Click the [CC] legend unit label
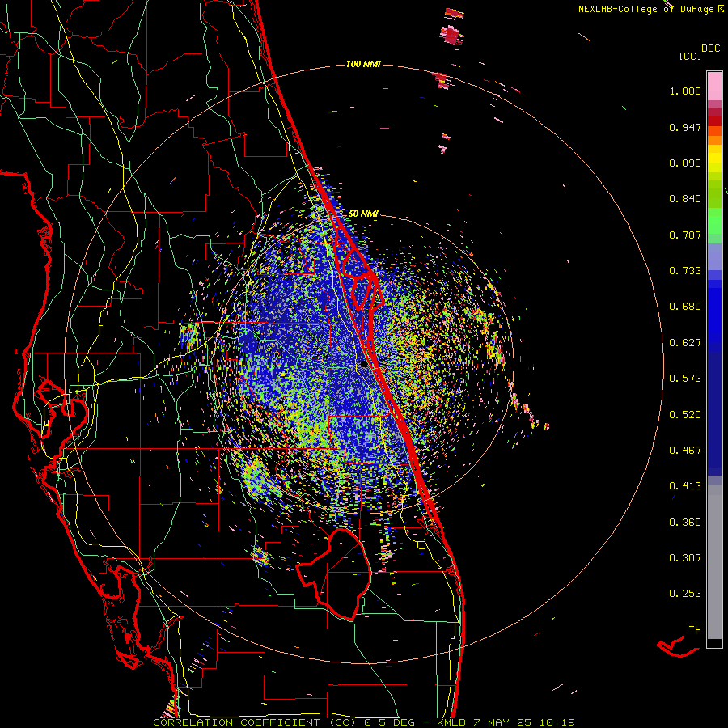The width and height of the screenshot is (728, 728). [691, 56]
